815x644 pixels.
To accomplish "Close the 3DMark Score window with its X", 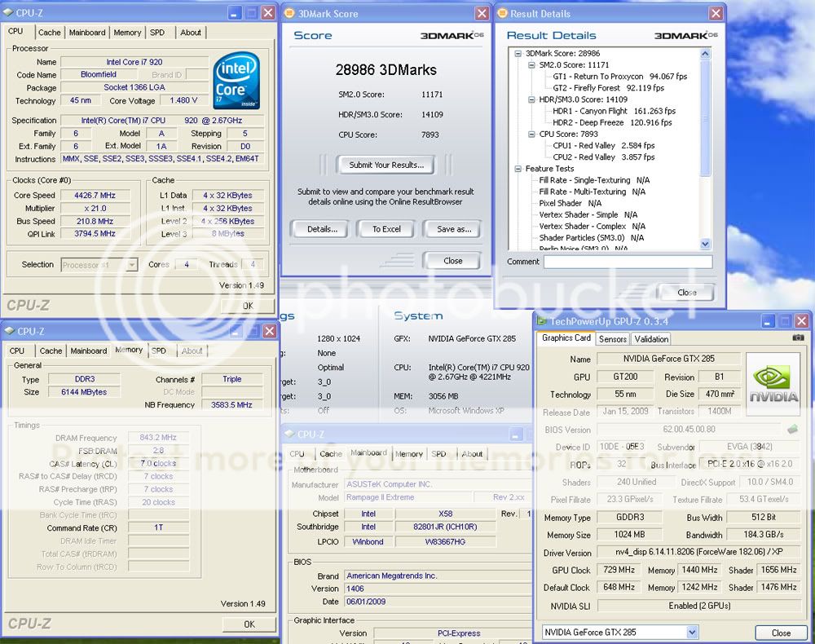I will (482, 14).
